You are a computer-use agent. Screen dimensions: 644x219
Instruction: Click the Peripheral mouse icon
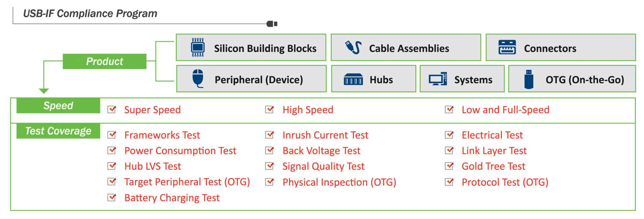point(198,79)
